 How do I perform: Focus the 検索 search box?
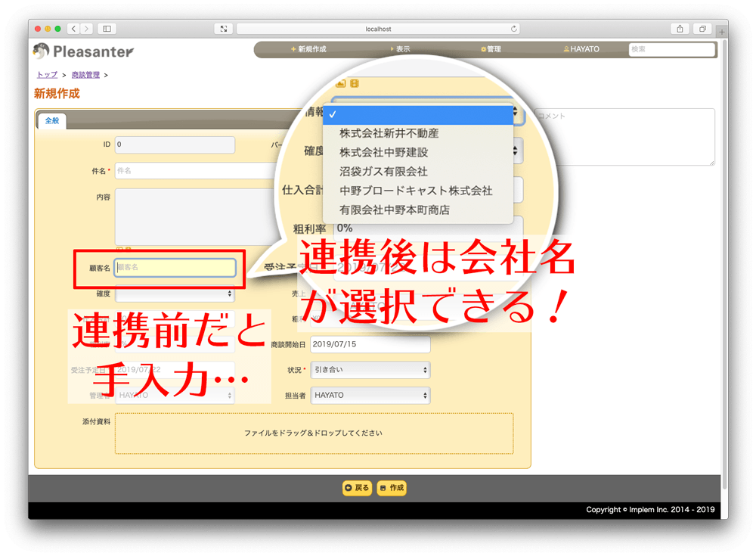[x=671, y=49]
